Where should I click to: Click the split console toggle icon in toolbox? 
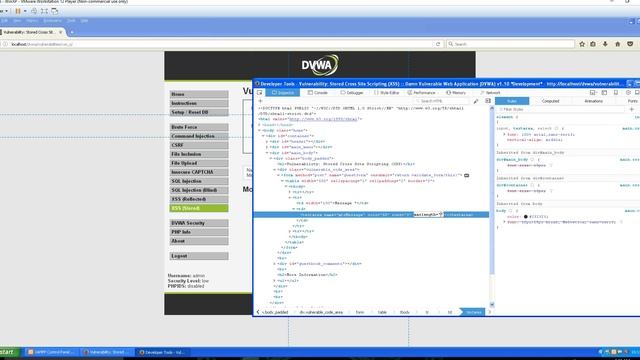[x=604, y=93]
